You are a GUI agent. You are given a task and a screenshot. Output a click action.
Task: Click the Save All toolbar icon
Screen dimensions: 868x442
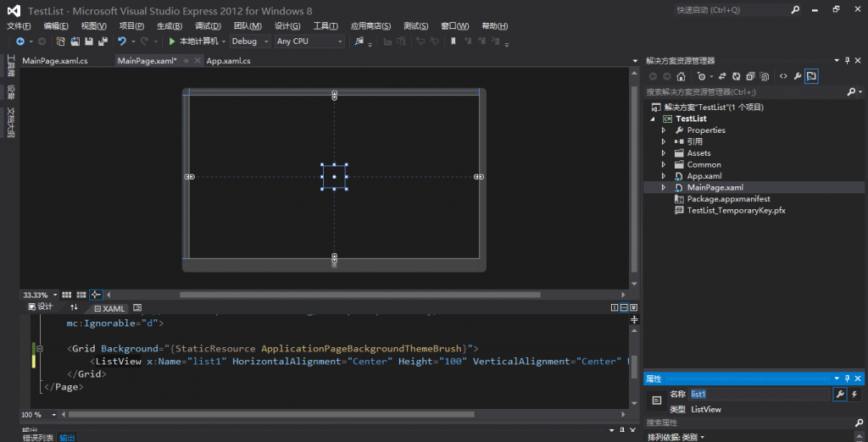[103, 41]
